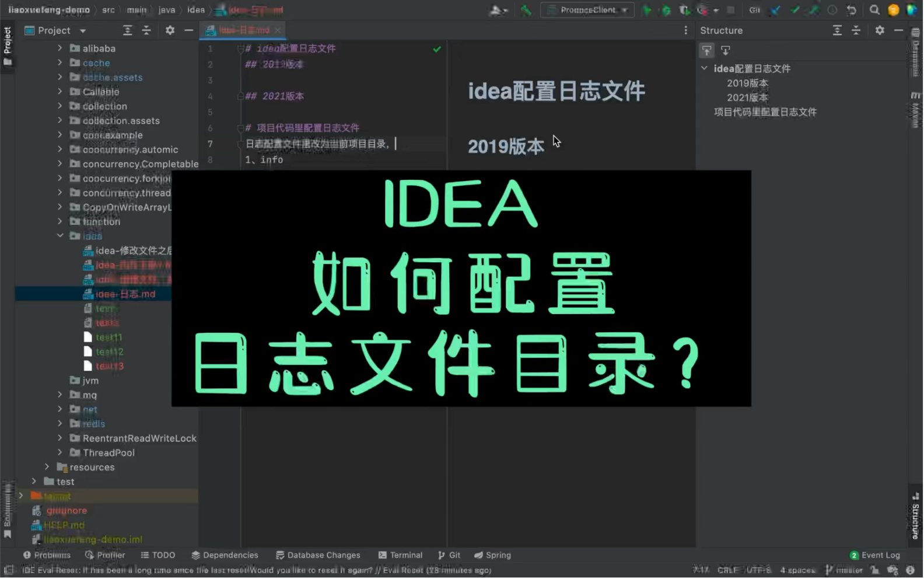
Task: Open the Spring tool window tab
Action: click(x=492, y=555)
